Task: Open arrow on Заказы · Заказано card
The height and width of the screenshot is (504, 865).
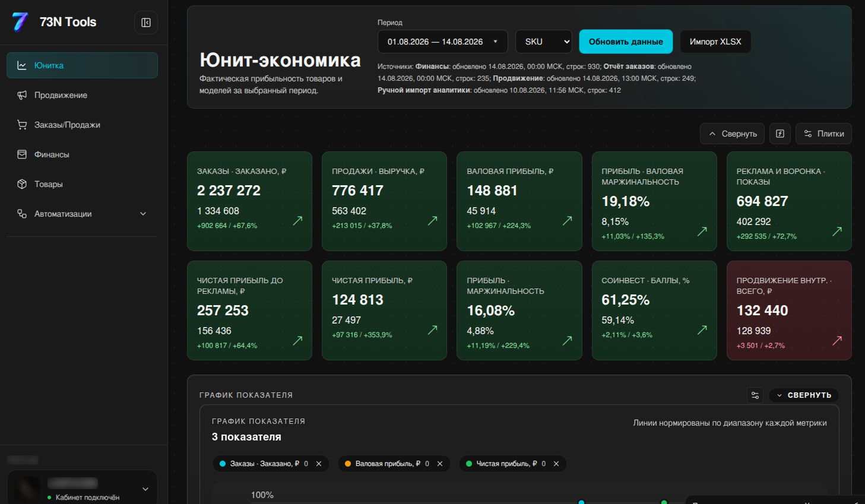Action: (x=297, y=221)
